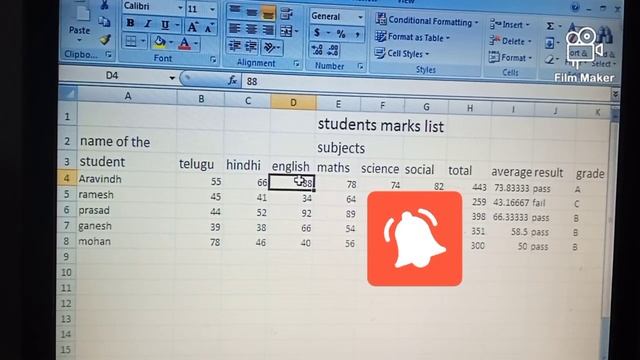Click the Orientation text-angle icon
This screenshot has width=640, height=360.
pyautogui.click(x=270, y=48)
